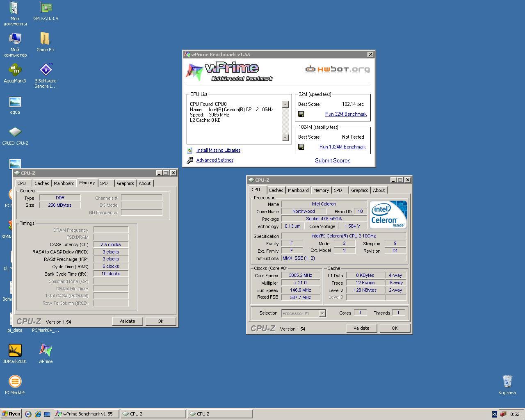The image size is (525, 420).
Task: Click Install Missing Libraries link
Action: 218,150
